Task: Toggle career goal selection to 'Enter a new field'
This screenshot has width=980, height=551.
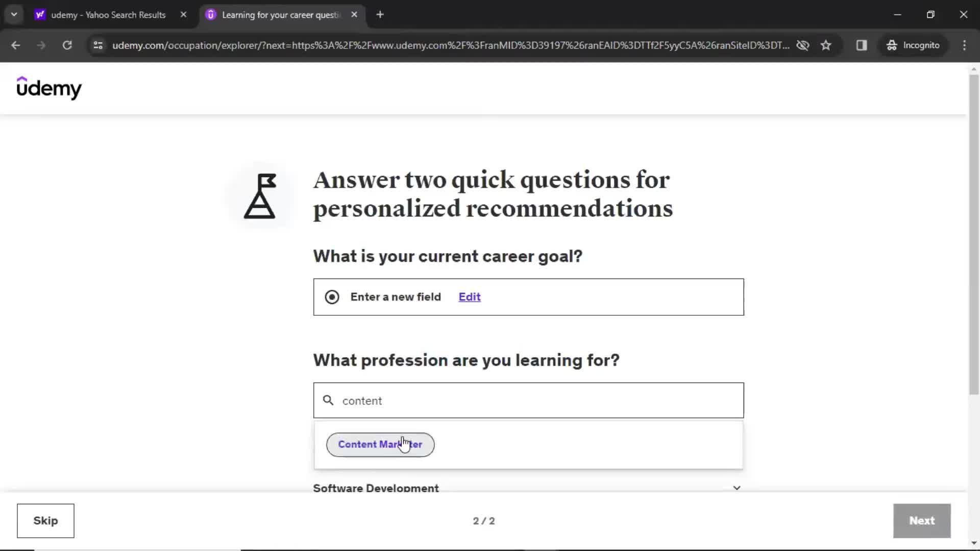Action: click(x=331, y=297)
